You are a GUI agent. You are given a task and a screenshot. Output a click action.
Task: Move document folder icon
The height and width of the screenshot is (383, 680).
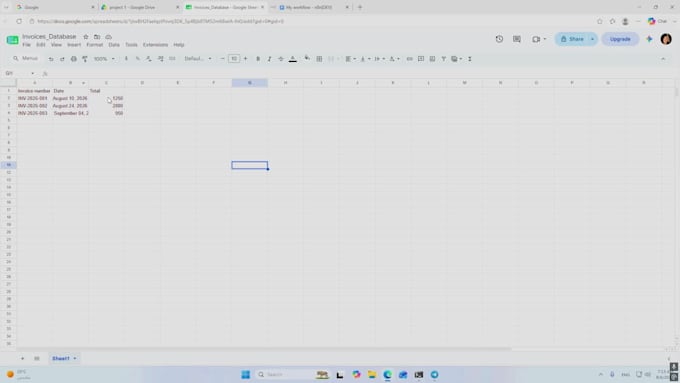pos(97,37)
